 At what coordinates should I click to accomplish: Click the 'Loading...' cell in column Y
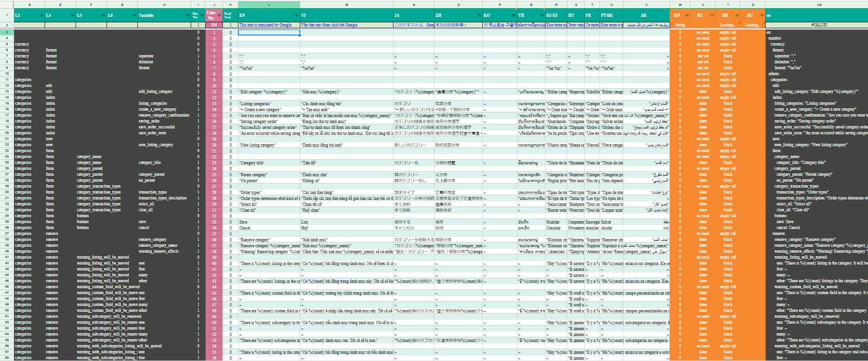[728, 25]
